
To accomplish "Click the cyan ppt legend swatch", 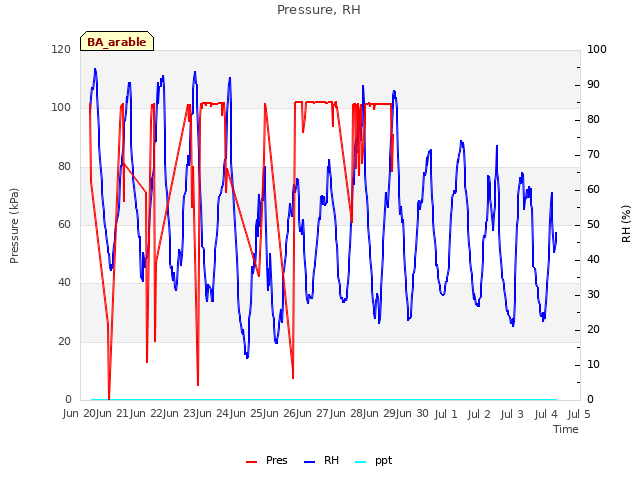I will pos(361,462).
